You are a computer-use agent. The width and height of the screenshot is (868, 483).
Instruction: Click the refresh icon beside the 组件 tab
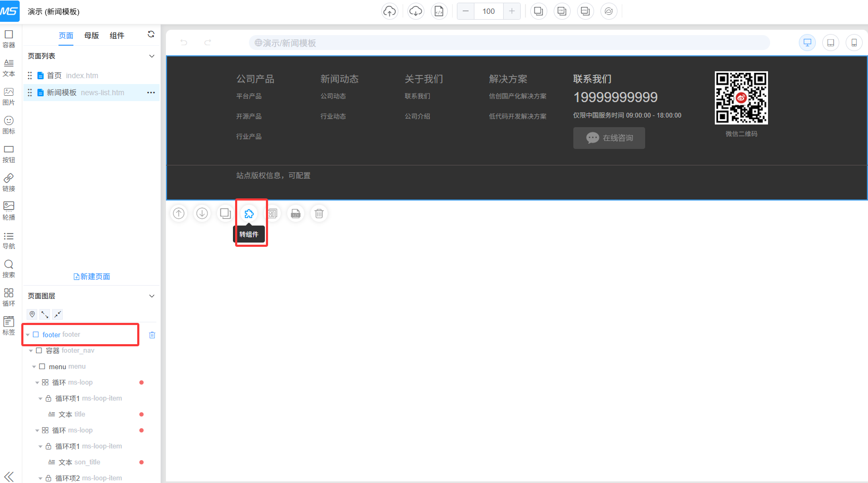tap(151, 35)
